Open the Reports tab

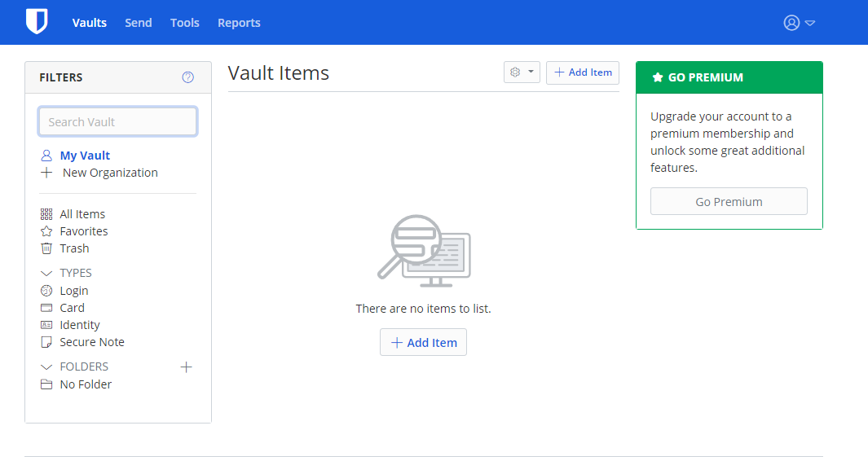coord(239,23)
